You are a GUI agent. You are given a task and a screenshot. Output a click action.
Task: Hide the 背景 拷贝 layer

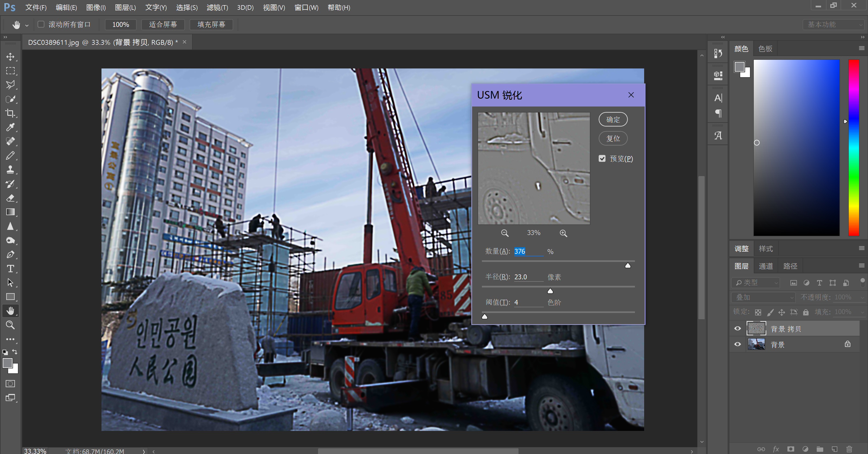click(x=737, y=328)
